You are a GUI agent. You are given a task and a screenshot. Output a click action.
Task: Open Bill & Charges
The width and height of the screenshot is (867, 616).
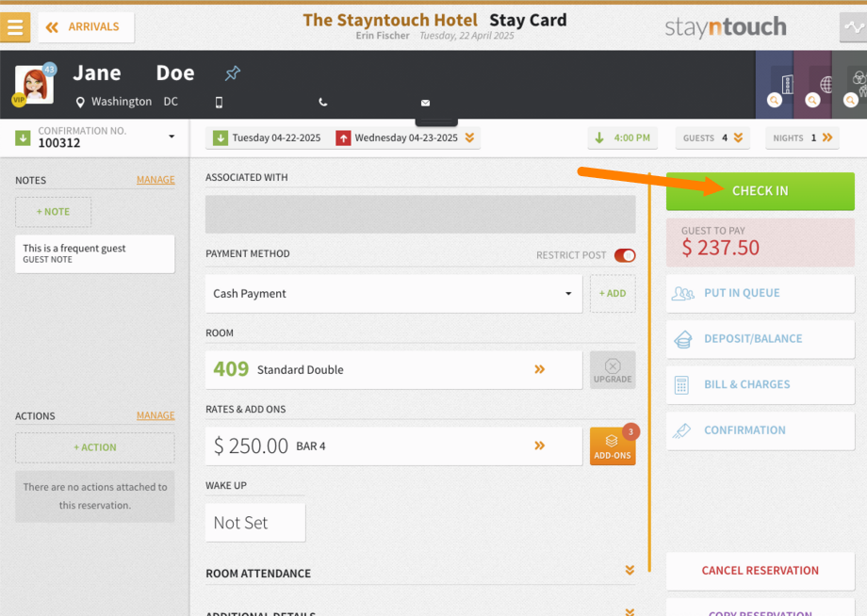tap(761, 385)
